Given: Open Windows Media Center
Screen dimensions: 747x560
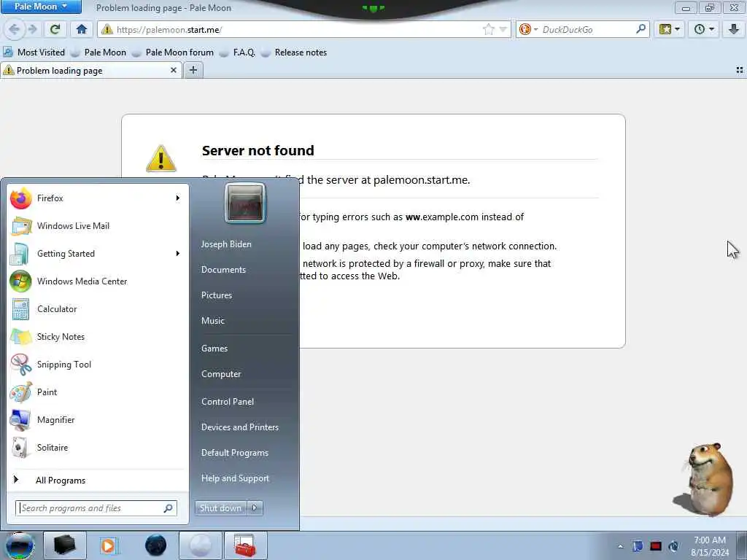Looking at the screenshot, I should 98,281.
